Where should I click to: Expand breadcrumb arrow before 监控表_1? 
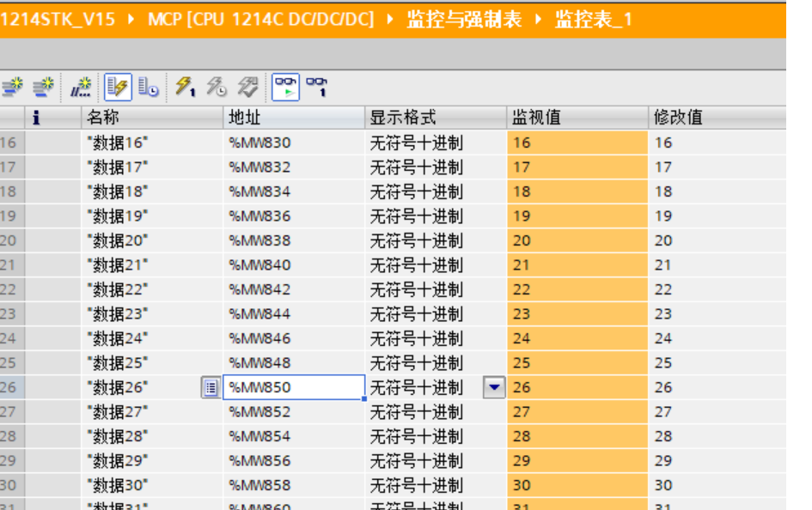click(x=539, y=19)
